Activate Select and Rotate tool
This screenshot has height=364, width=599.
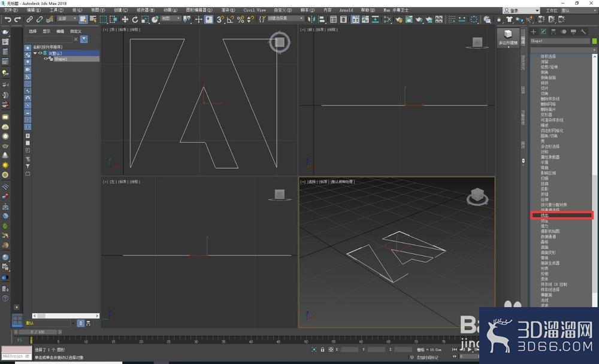(135, 20)
